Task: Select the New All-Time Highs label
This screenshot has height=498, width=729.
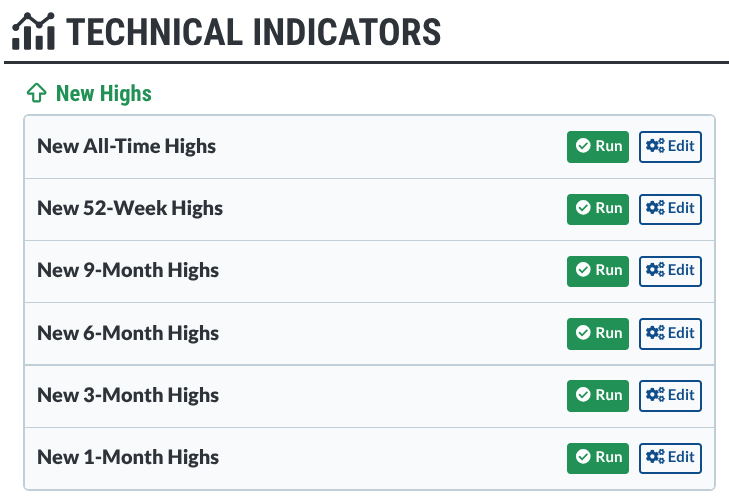Action: pos(126,146)
